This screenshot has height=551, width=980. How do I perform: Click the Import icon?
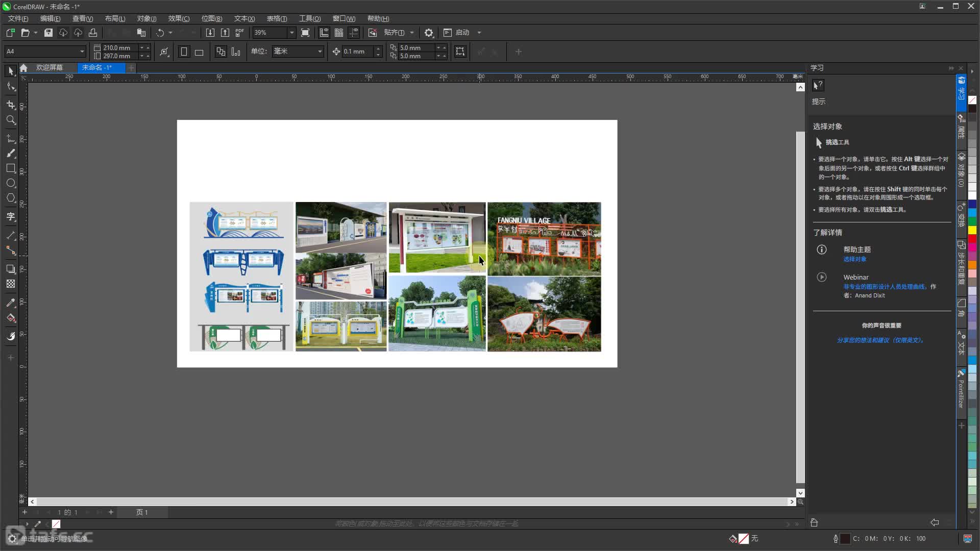coord(210,33)
